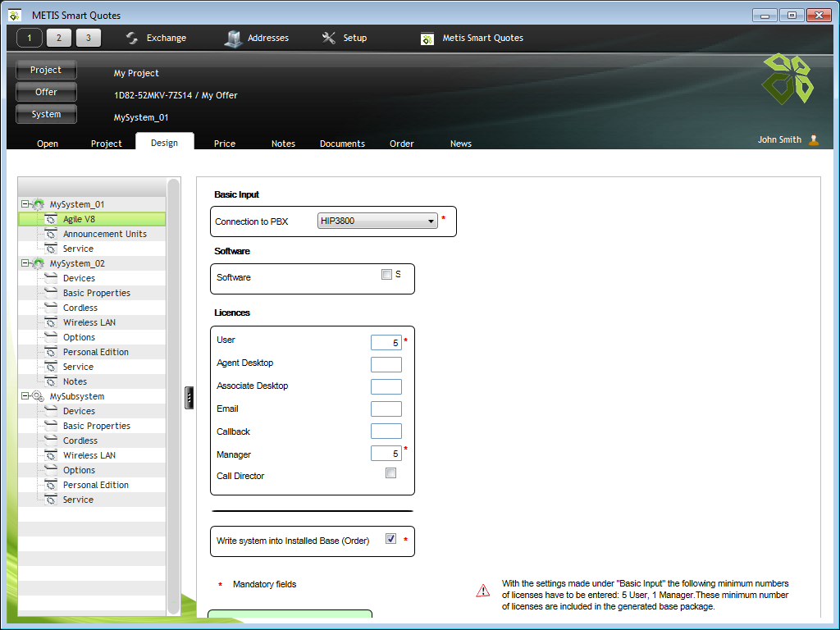Click the METIS title bar app icon

coord(15,15)
